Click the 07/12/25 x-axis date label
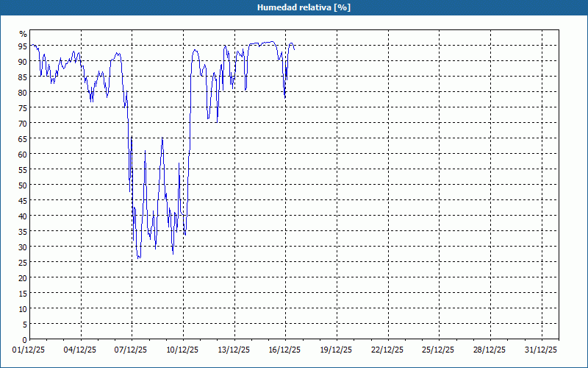The height and width of the screenshot is (368, 588). (x=132, y=350)
